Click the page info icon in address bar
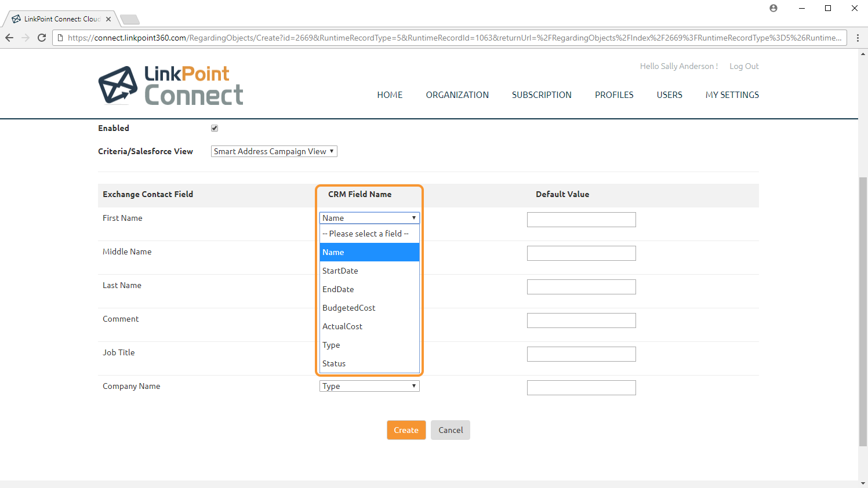This screenshot has width=868, height=488. coord(60,38)
